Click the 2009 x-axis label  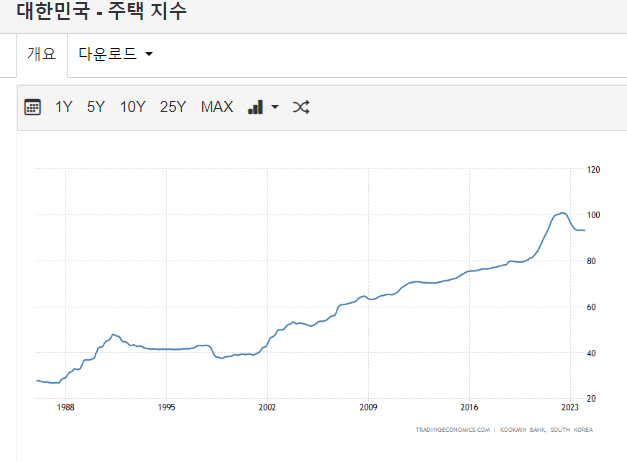click(x=368, y=407)
